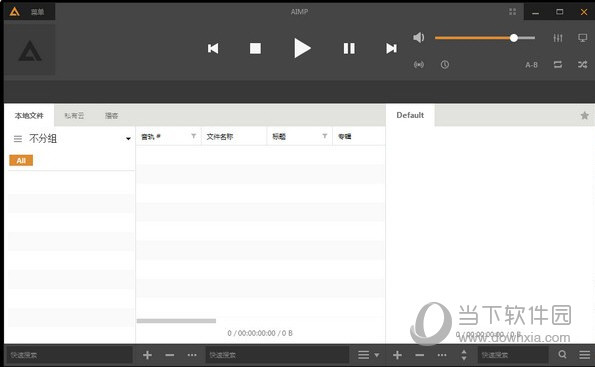Add tracks with the playlist plus icon

pos(397,355)
